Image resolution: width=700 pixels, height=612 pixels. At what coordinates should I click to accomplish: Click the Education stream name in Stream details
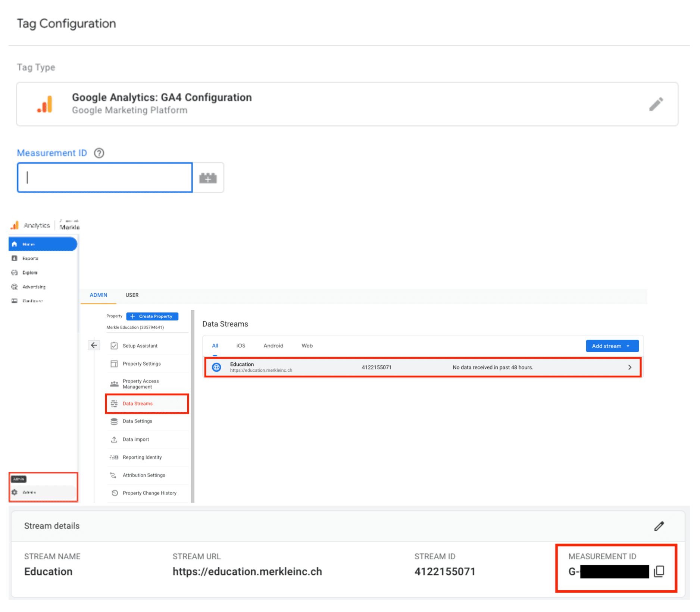coord(48,572)
